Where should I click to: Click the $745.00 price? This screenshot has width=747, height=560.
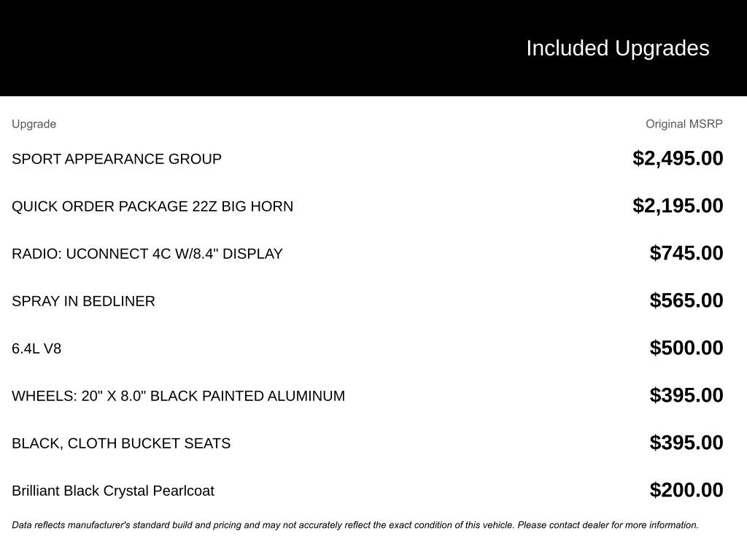coord(686,253)
